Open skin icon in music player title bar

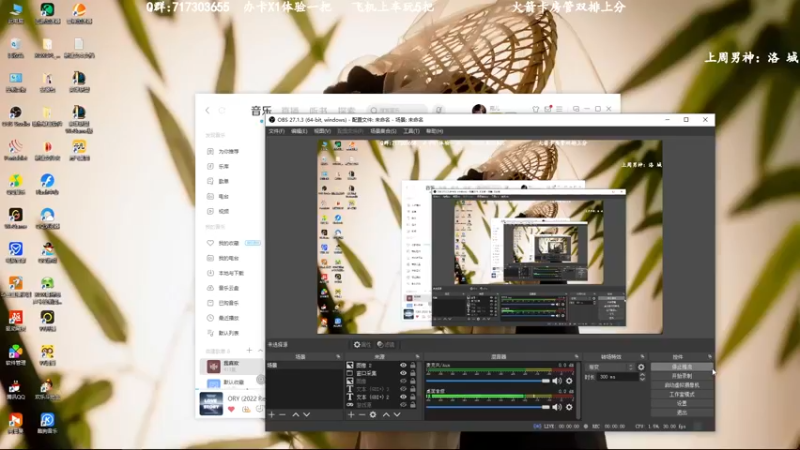pos(536,109)
